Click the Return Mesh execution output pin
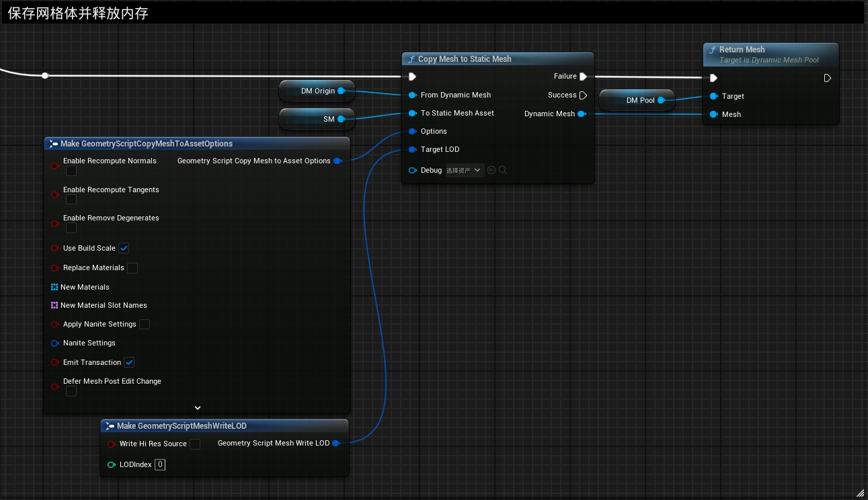The height and width of the screenshot is (500, 868). click(828, 78)
